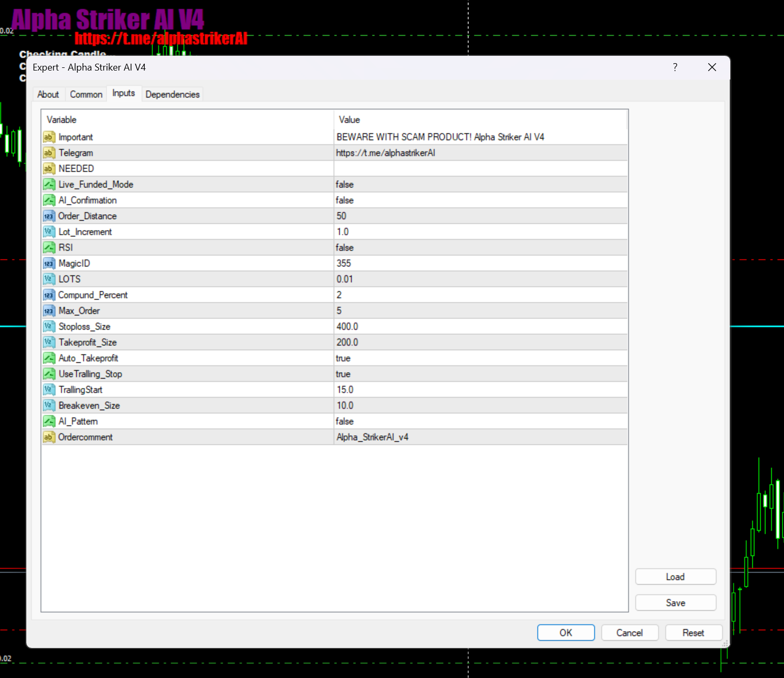Edit the LOTS value 0.01

coord(481,279)
